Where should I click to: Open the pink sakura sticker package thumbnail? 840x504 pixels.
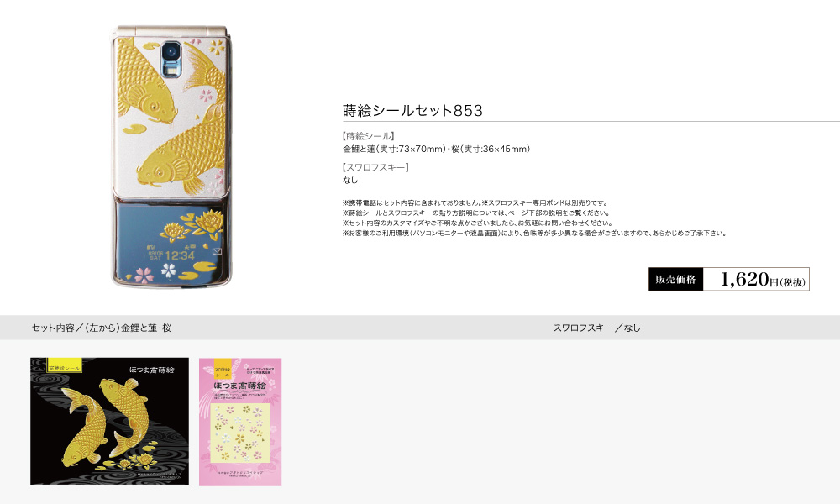pyautogui.click(x=240, y=422)
